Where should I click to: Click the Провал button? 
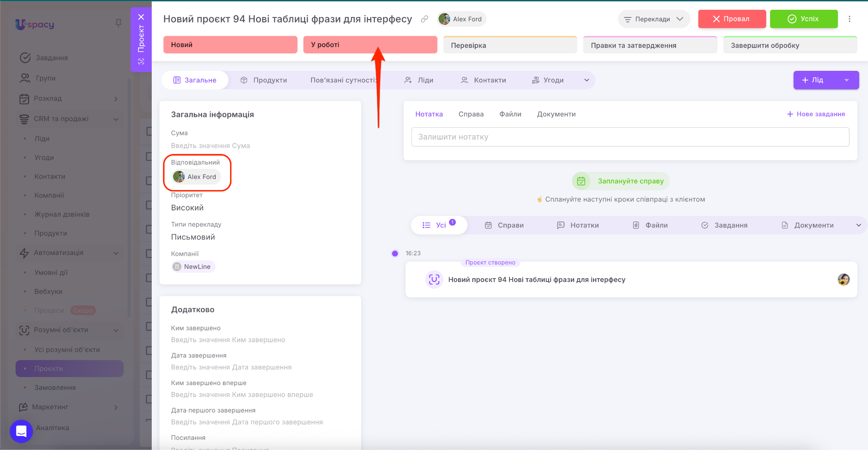[732, 19]
